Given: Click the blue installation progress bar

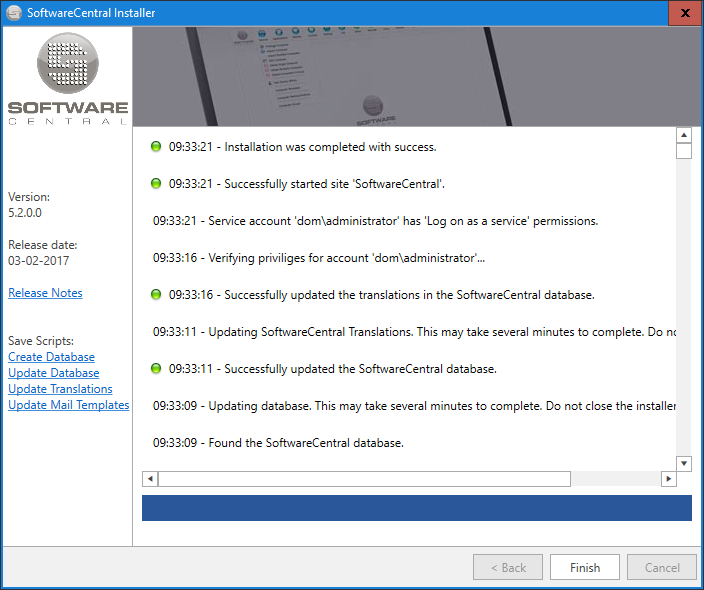Looking at the screenshot, I should pyautogui.click(x=416, y=507).
